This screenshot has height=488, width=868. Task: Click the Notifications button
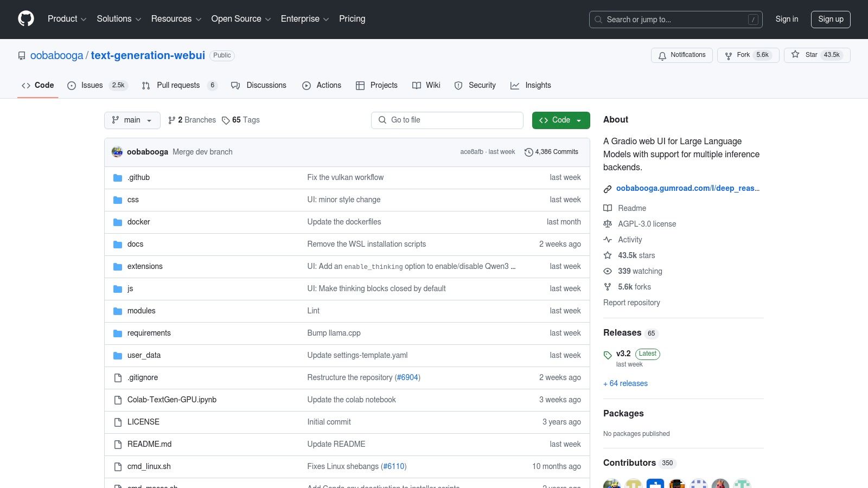(682, 55)
